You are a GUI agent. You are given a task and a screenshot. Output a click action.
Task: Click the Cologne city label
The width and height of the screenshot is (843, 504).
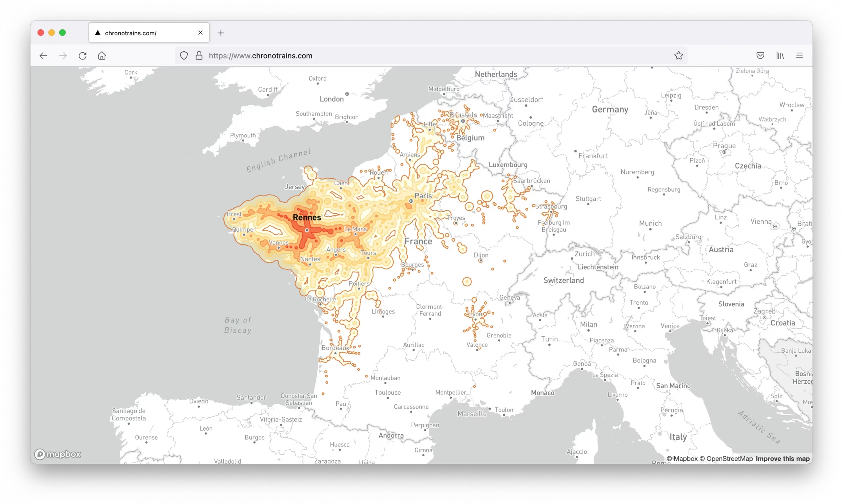coord(530,124)
